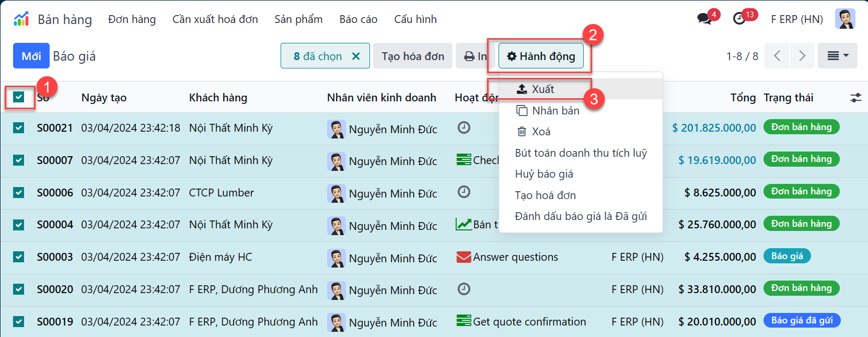Open the In print dropdown
Screen dimensions: 868x337
coord(476,56)
